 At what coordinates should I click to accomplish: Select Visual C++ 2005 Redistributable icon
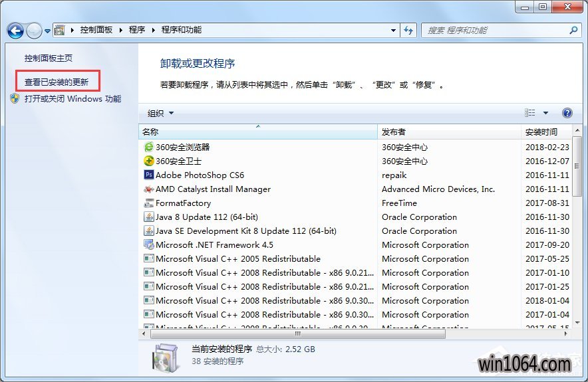[x=149, y=259]
